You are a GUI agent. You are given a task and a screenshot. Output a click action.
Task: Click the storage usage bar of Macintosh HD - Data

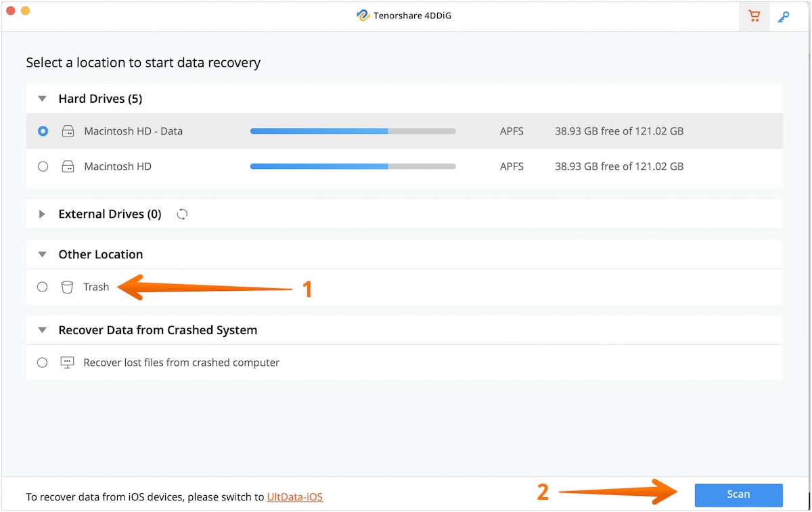353,131
